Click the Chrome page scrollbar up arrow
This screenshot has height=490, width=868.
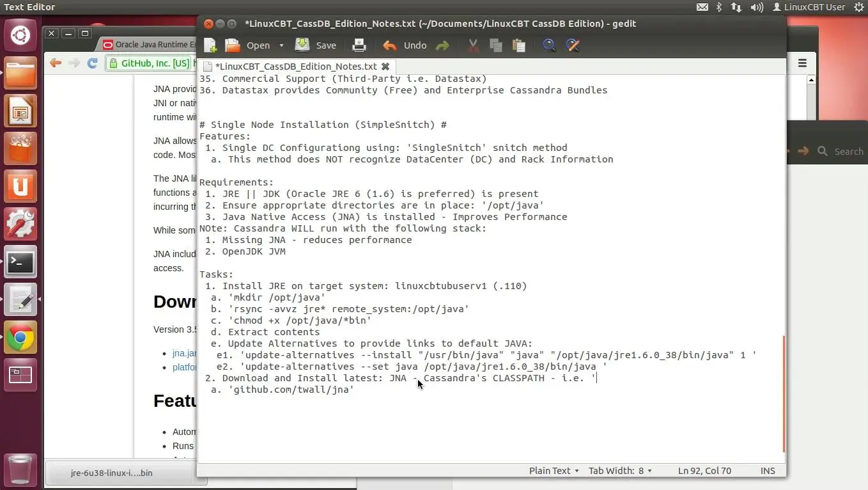[811, 80]
